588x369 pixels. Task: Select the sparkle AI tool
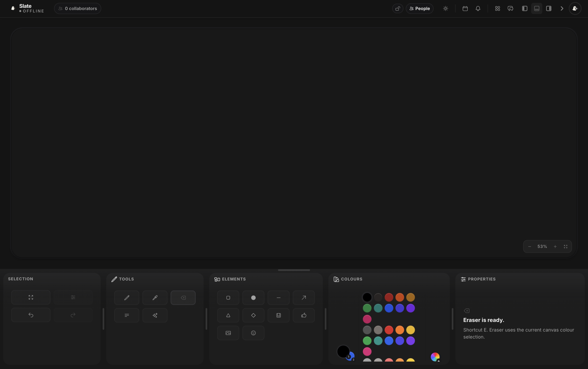pos(155,315)
